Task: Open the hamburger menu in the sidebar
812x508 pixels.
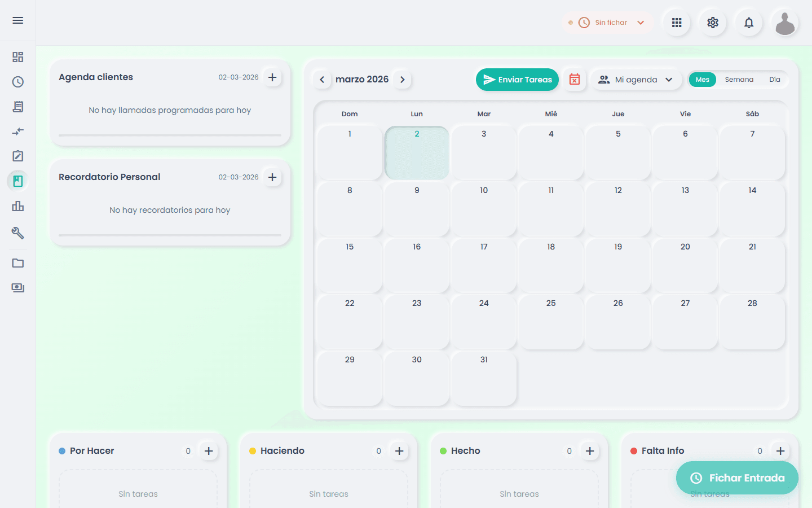Action: (x=18, y=20)
